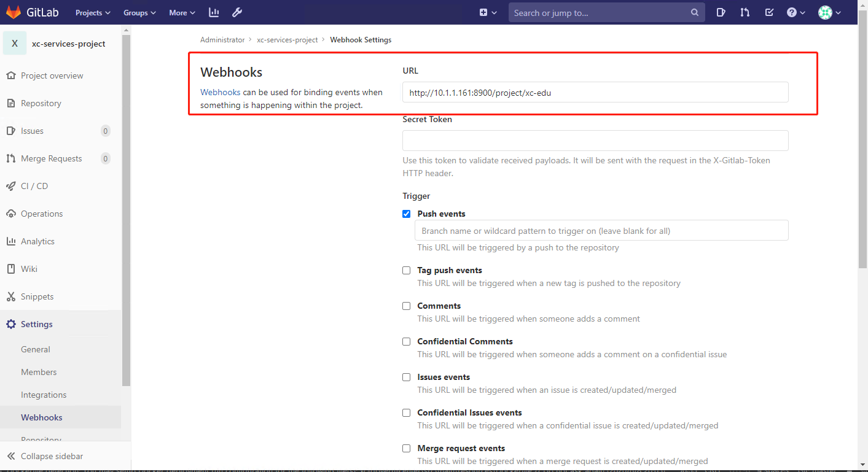868x472 pixels.
Task: Click the Wiki book icon
Action: [x=10, y=269]
